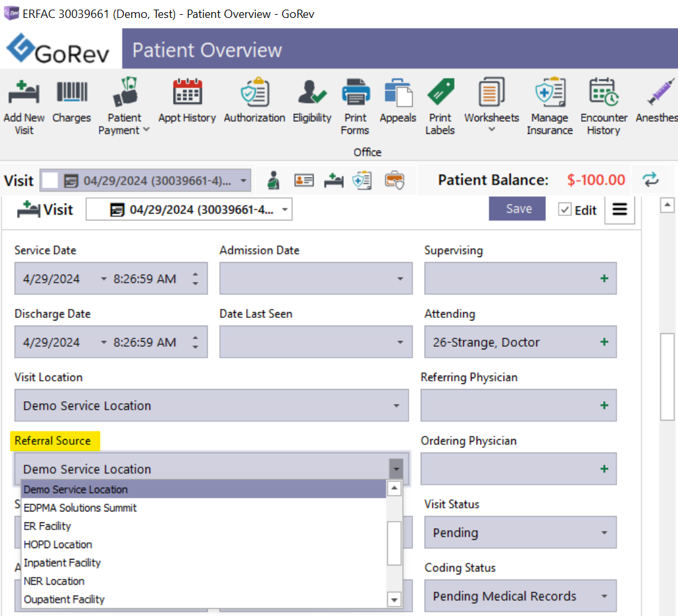The width and height of the screenshot is (678, 616).
Task: Open the Service Date calendar dropdown
Action: [104, 279]
